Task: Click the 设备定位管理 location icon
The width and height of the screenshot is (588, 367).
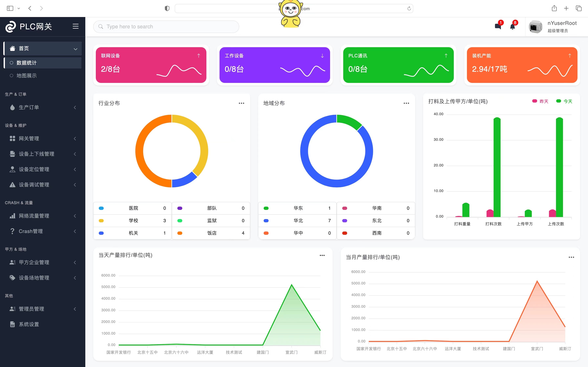Action: 11,169
